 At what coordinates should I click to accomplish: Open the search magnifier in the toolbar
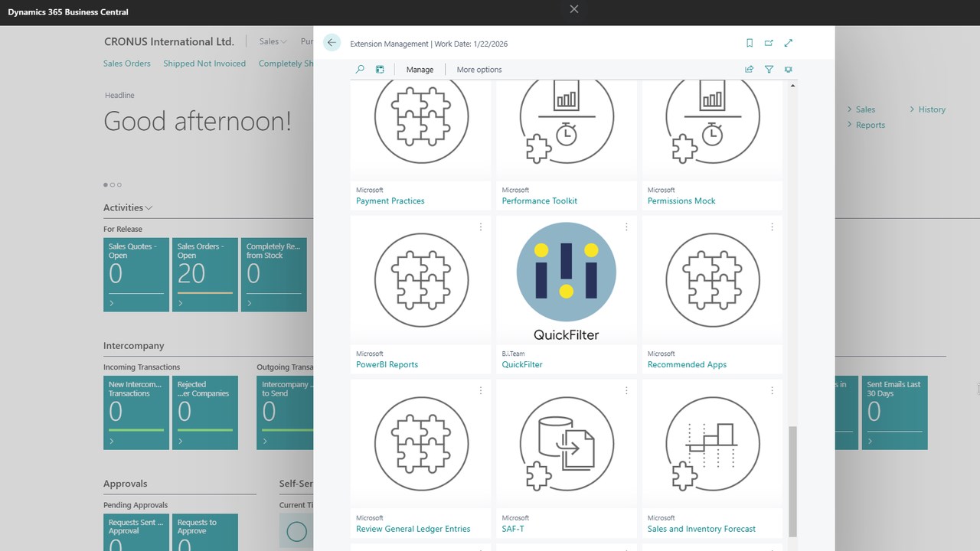point(360,69)
